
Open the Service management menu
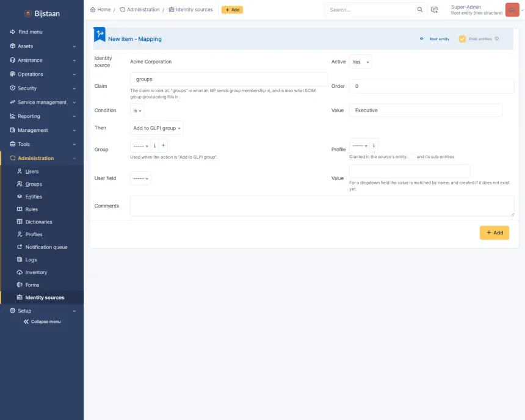click(x=42, y=102)
